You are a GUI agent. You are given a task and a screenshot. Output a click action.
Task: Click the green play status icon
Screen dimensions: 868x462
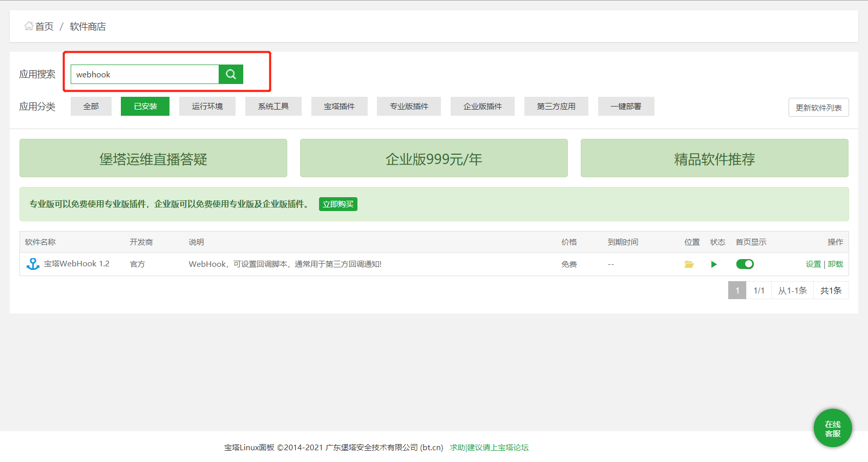tap(714, 264)
